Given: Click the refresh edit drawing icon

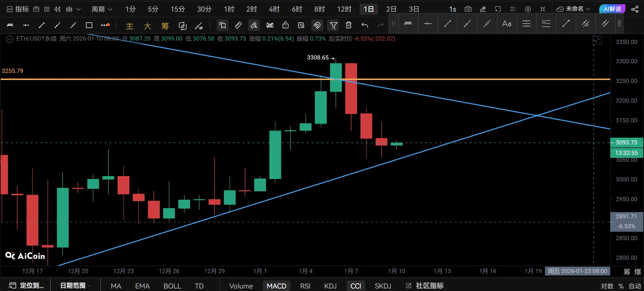Looking at the screenshot, I should pos(182,25).
